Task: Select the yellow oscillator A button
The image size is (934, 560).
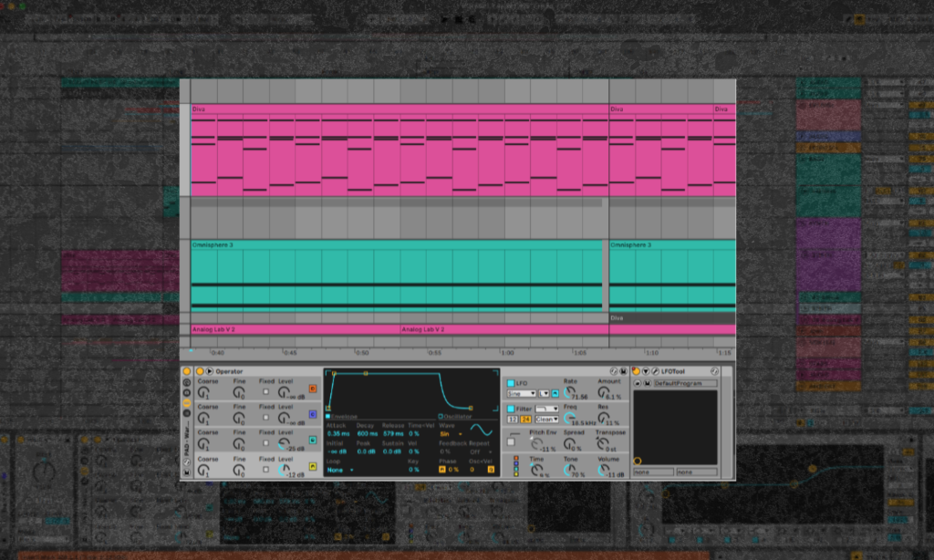Action: click(313, 466)
